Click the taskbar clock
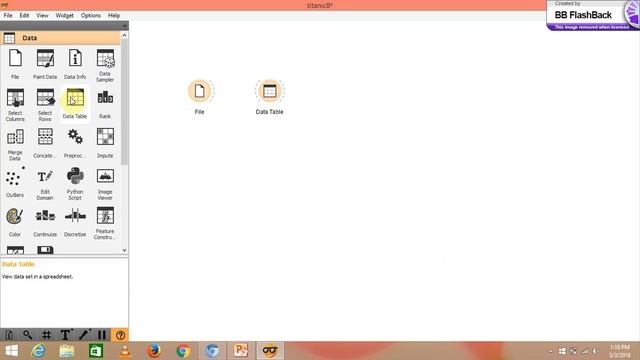Screen dimensions: 640x360 (x=620, y=351)
